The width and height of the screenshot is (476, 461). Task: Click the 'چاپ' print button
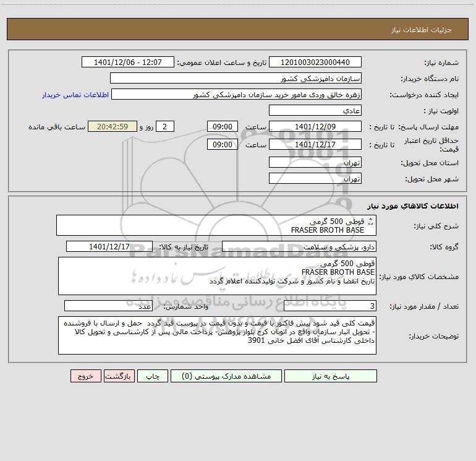pos(153,376)
